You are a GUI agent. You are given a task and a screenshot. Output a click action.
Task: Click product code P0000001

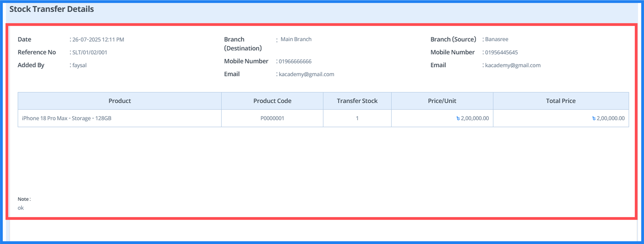(x=272, y=118)
